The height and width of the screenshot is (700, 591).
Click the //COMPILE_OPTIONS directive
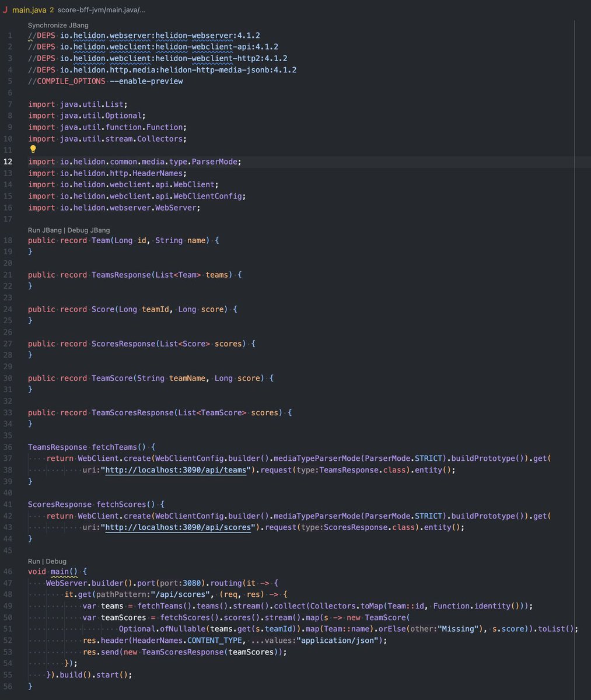click(x=67, y=81)
